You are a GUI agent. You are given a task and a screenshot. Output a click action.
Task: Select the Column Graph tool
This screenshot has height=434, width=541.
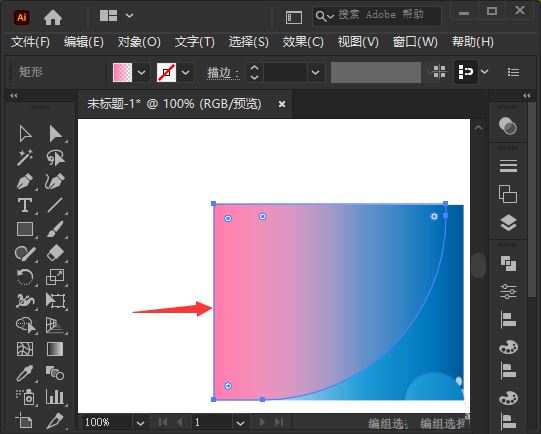(55, 397)
